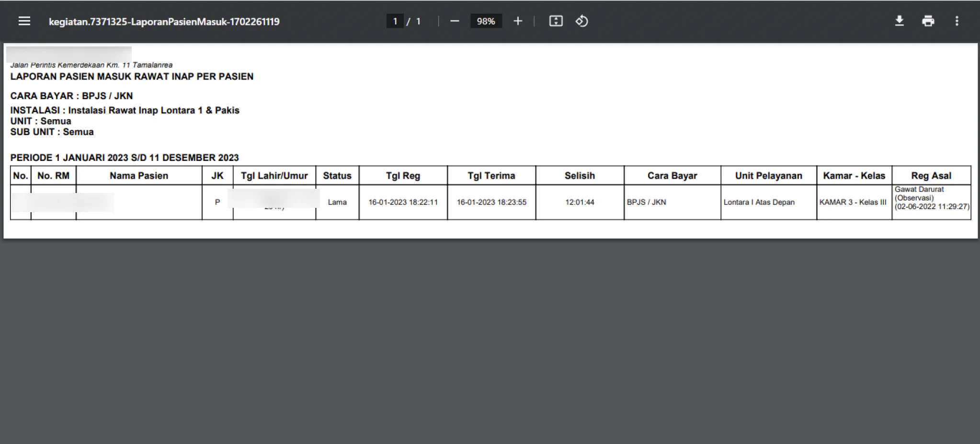Screen dimensions: 980x444
Task: Click the report heading Laporan Pasien Masuk
Action: click(132, 77)
